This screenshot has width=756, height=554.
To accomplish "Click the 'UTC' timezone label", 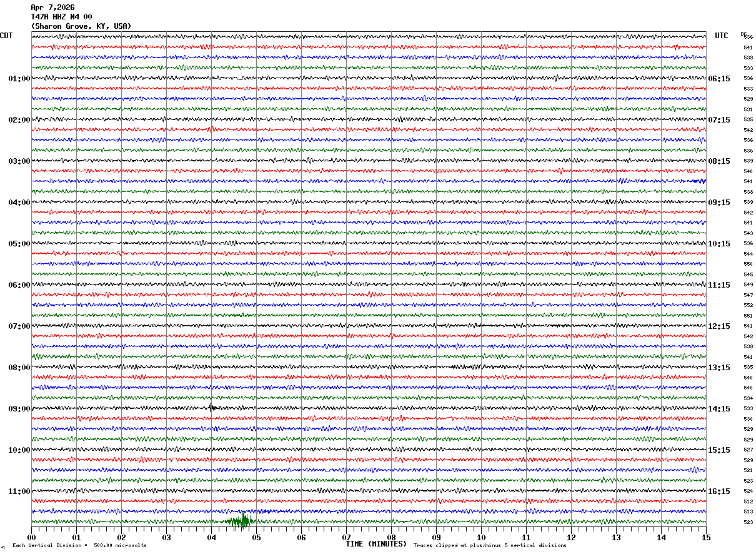I will (722, 36).
